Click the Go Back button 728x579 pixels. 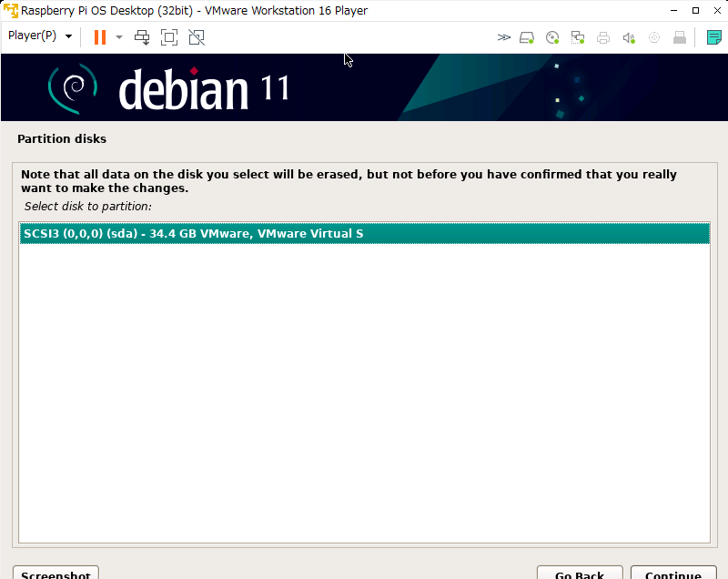coord(580,573)
